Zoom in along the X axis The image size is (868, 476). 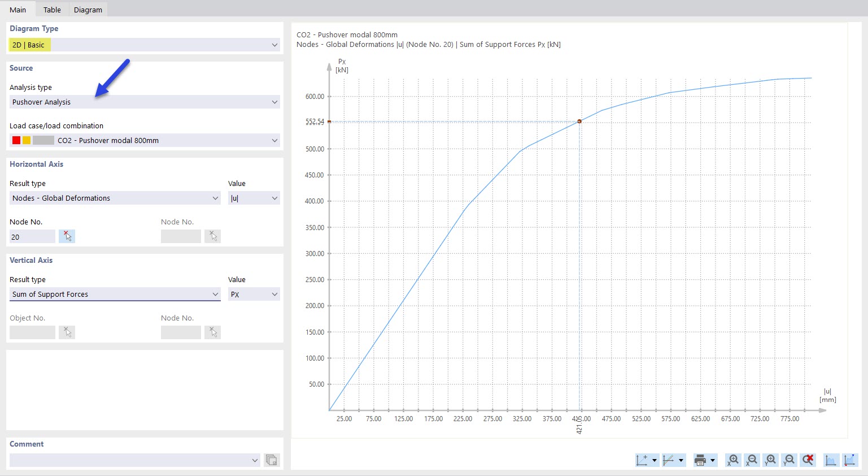[733, 460]
